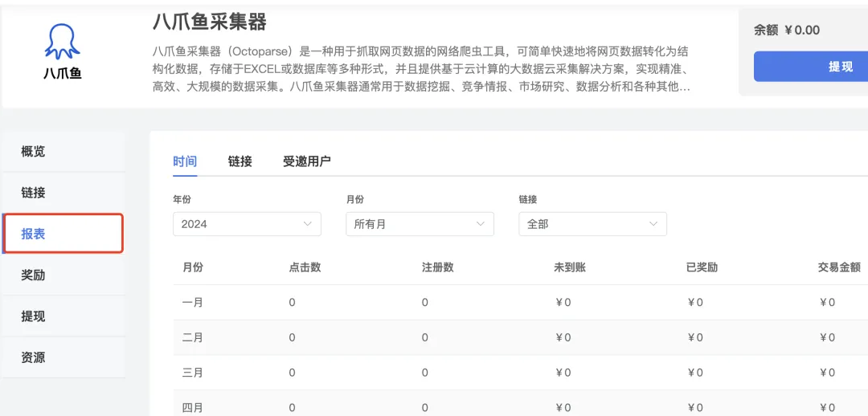Click the 八爪鱼 octopus logo

[63, 52]
